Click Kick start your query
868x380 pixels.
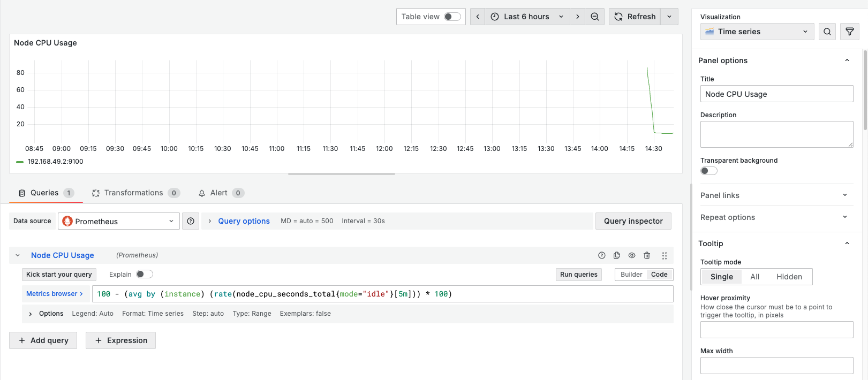(59, 275)
